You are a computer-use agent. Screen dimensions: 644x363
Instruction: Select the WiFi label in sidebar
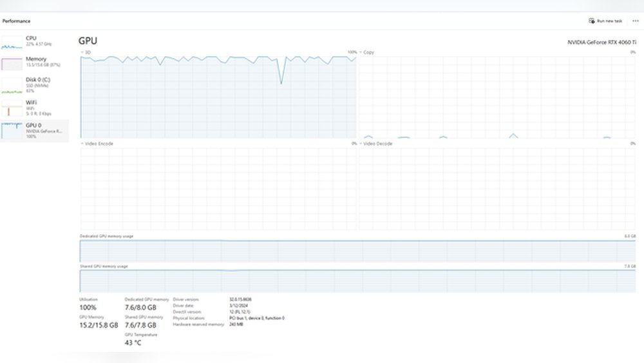31,102
